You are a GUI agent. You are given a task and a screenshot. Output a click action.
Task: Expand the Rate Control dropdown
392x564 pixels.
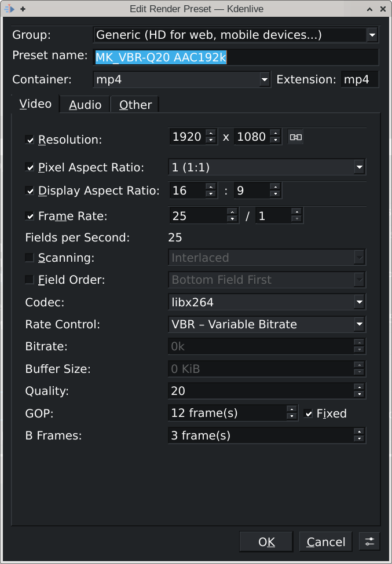[x=266, y=324]
